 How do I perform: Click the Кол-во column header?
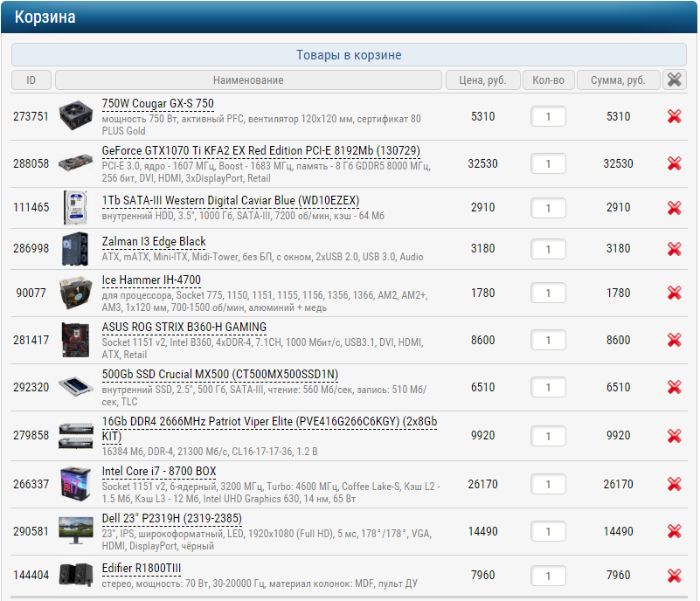(x=548, y=79)
